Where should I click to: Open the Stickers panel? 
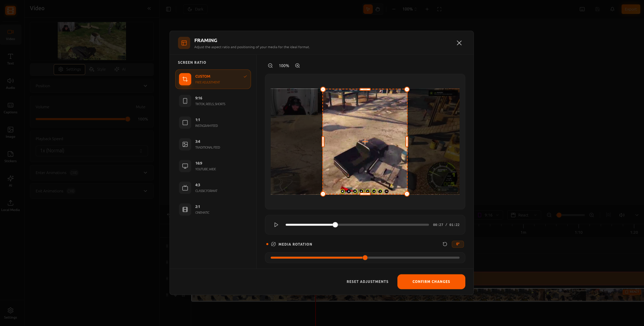(10, 156)
